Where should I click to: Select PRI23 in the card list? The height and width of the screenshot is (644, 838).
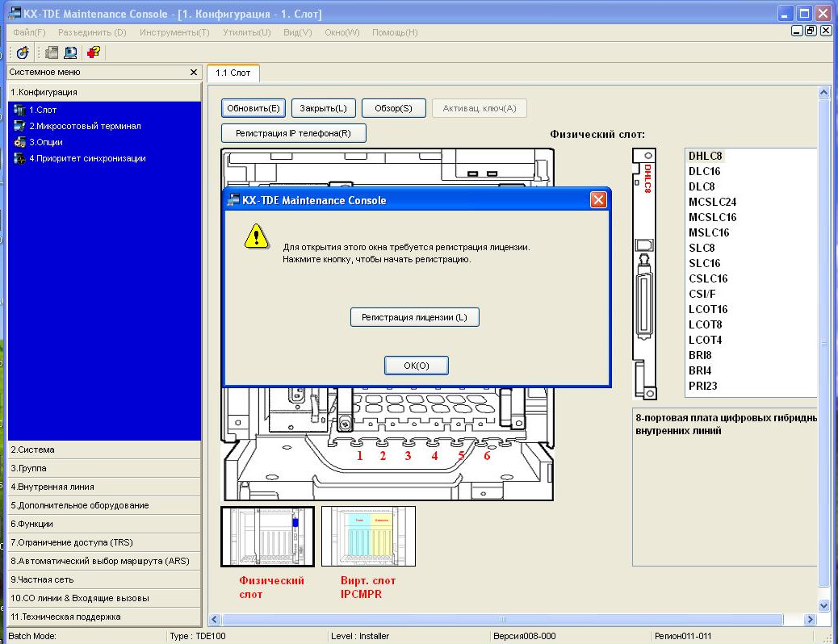(x=703, y=386)
